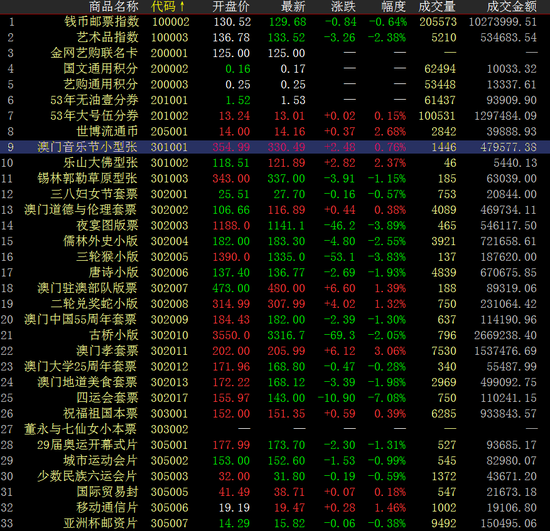Select the highlighted 澳门音乐节小型张 row
550x531 pixels.
275,147
